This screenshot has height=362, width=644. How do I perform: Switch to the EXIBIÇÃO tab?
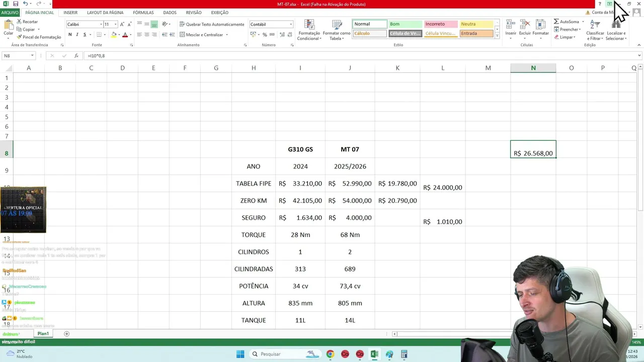tap(219, 13)
